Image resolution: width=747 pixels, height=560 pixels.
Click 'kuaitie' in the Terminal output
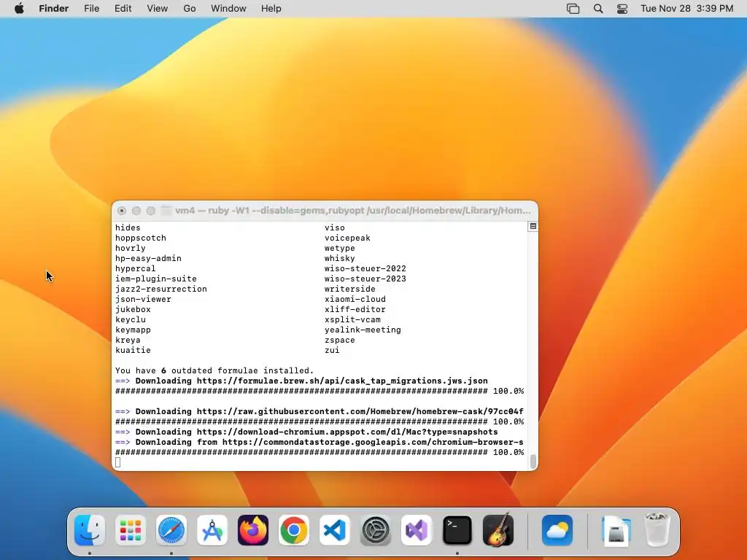133,351
